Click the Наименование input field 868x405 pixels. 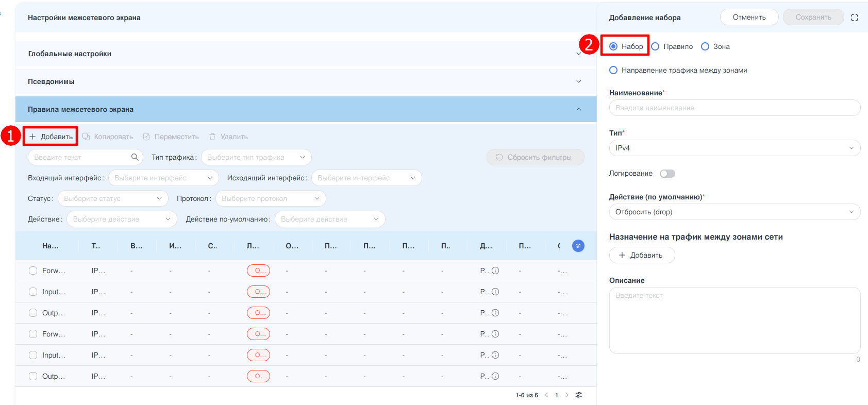pyautogui.click(x=735, y=108)
